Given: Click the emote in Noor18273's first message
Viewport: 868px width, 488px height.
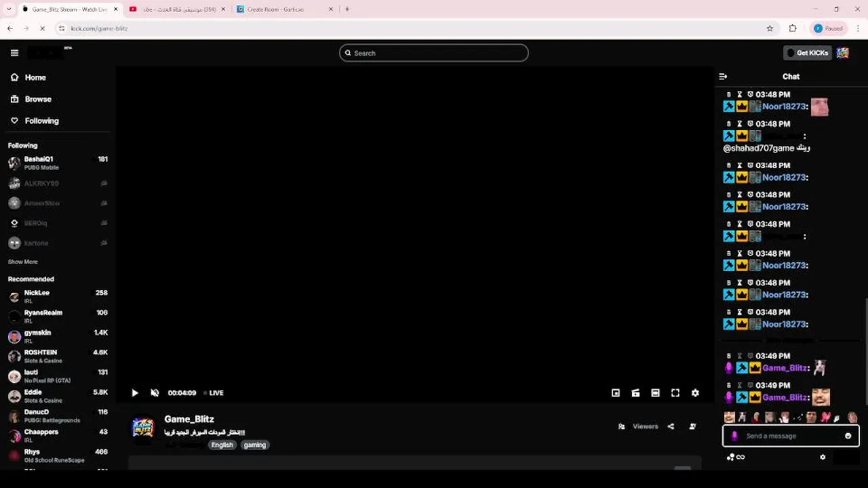Looking at the screenshot, I should [820, 106].
